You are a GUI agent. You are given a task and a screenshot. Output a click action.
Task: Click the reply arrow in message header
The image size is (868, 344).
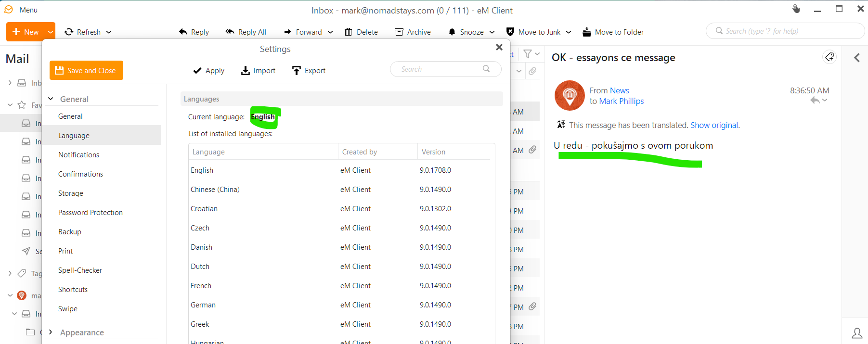point(815,100)
